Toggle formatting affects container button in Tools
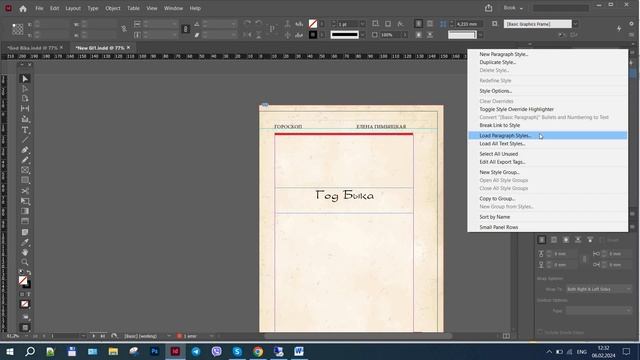This screenshot has height=360, width=640. coord(22,294)
